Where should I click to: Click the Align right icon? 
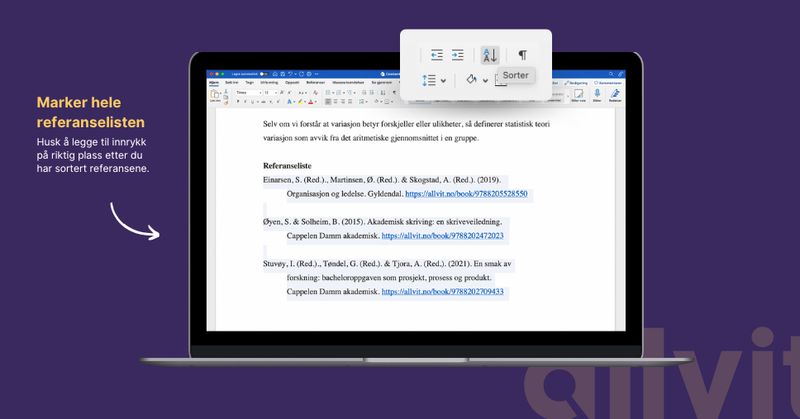pyautogui.click(x=342, y=102)
